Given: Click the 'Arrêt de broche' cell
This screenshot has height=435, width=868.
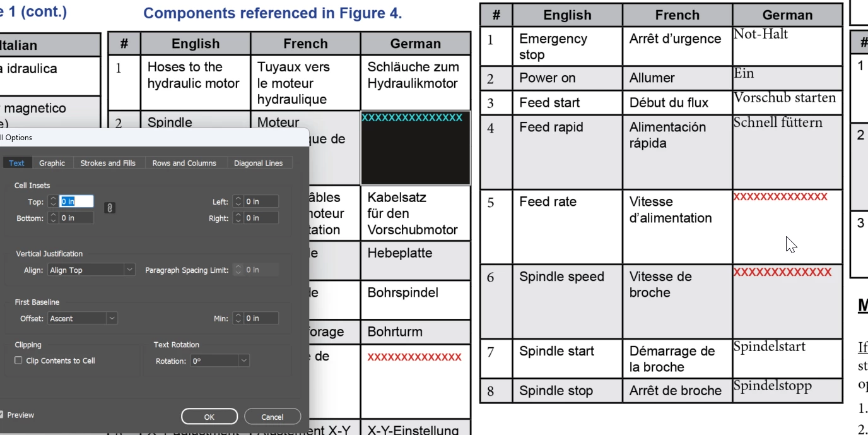Looking at the screenshot, I should [677, 390].
